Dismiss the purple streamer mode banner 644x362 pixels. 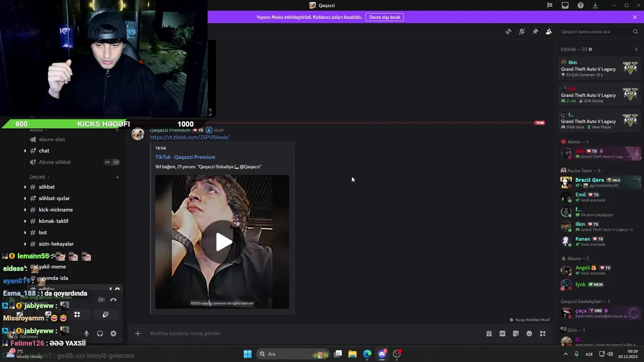click(x=635, y=17)
